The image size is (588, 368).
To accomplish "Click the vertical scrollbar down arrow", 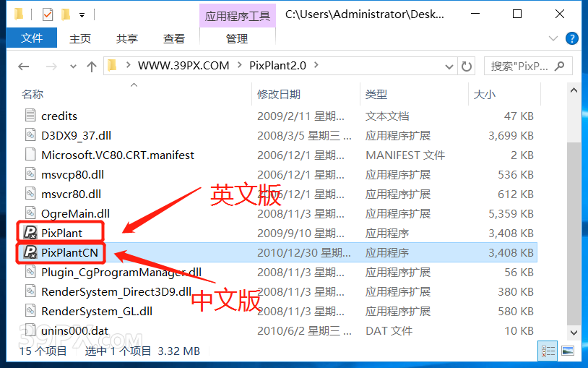I will (x=574, y=332).
